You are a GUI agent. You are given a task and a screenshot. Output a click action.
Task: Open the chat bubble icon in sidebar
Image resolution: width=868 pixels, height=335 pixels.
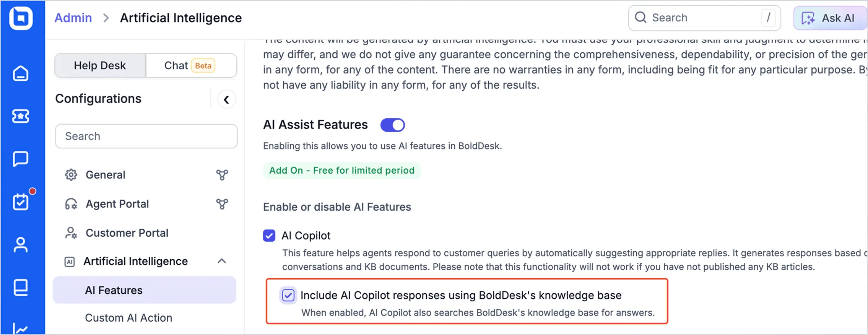(21, 159)
